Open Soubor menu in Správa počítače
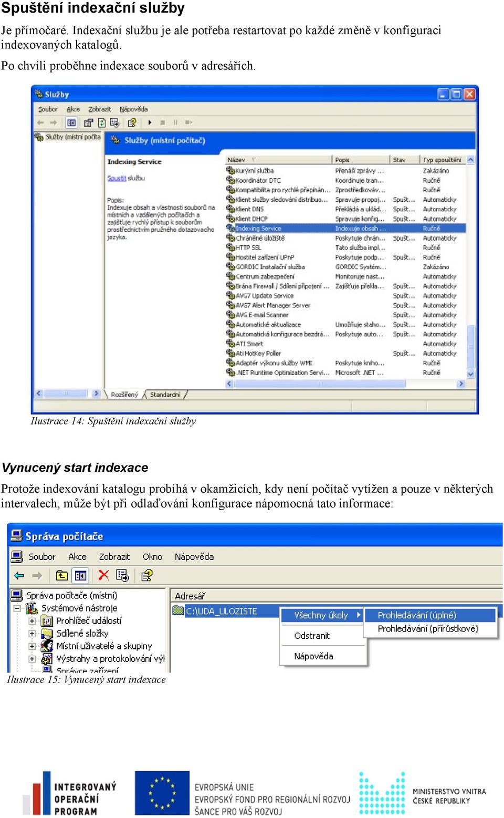 (42, 557)
